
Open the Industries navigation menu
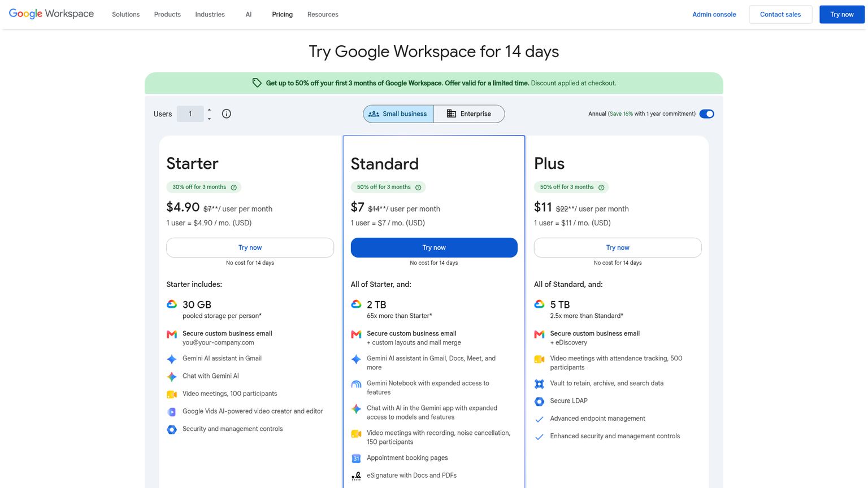[x=210, y=14]
